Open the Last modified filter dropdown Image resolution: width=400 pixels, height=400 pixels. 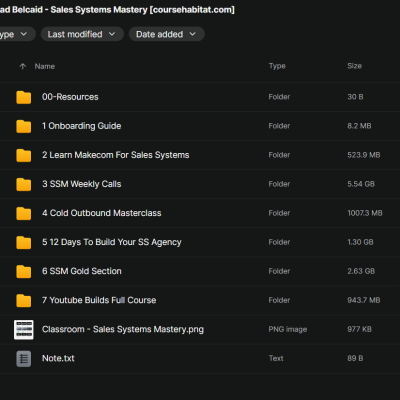click(x=82, y=34)
